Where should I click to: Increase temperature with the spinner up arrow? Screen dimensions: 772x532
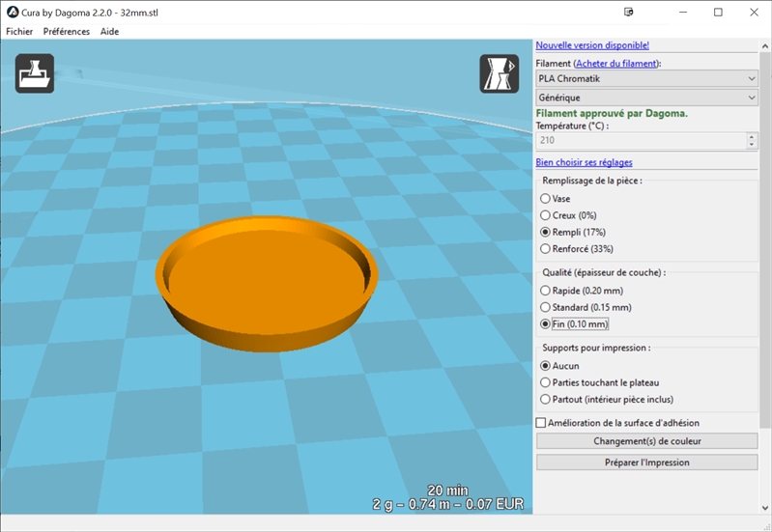pyautogui.click(x=752, y=136)
